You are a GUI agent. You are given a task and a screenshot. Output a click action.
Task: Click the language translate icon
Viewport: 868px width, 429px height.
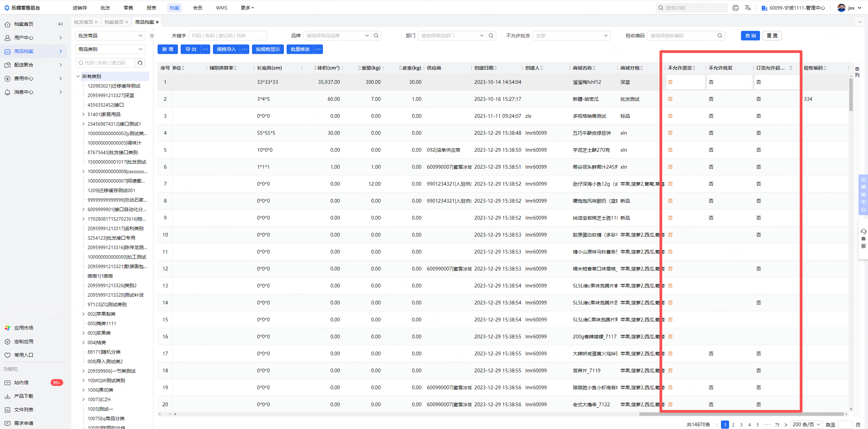(x=748, y=8)
